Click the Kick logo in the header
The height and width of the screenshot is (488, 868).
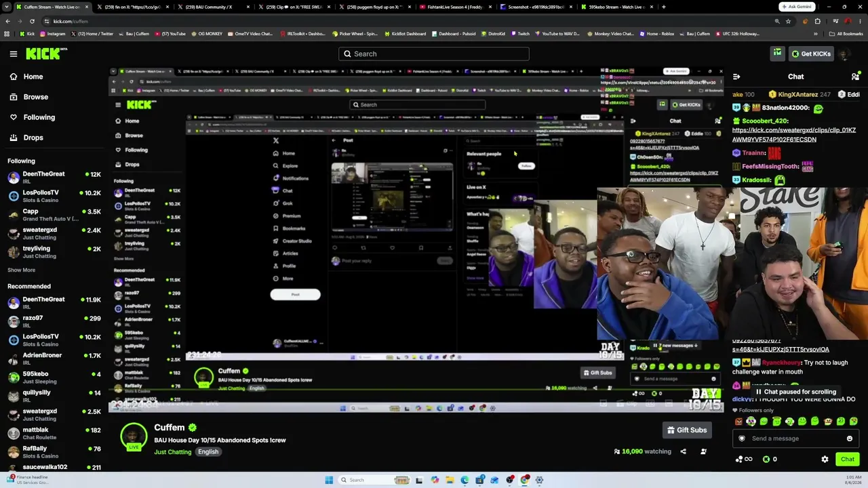point(47,54)
